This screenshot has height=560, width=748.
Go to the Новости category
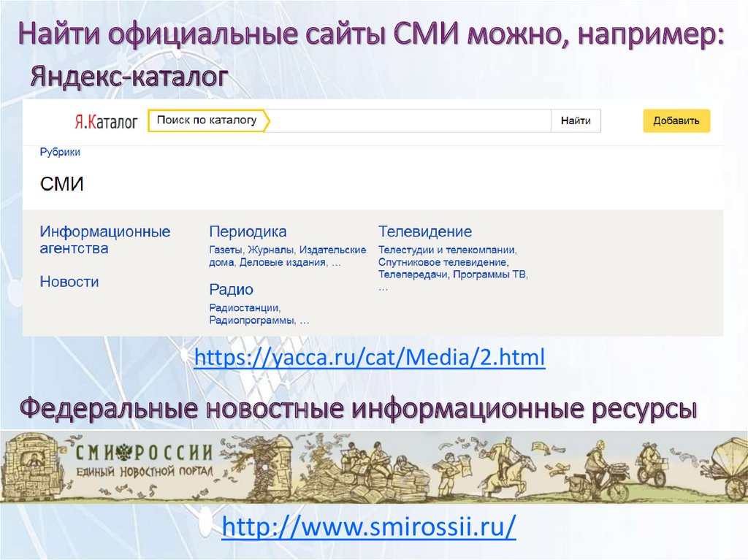(x=69, y=282)
